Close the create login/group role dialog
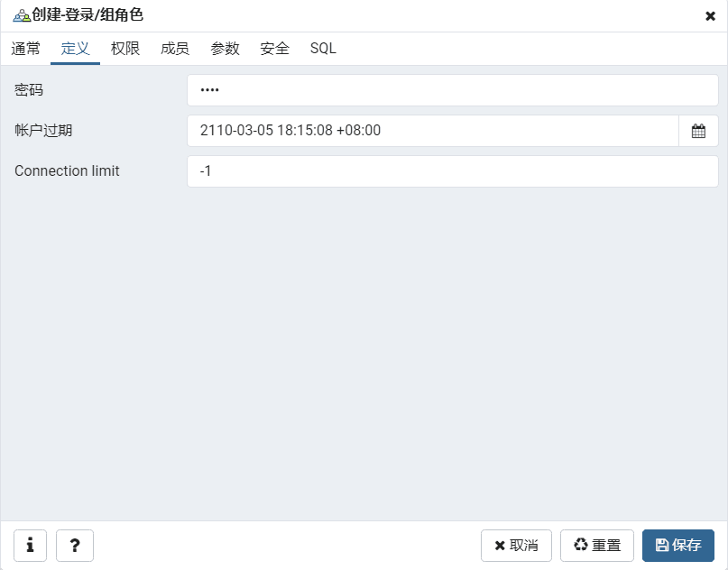Viewport: 728px width, 570px height. tap(710, 16)
